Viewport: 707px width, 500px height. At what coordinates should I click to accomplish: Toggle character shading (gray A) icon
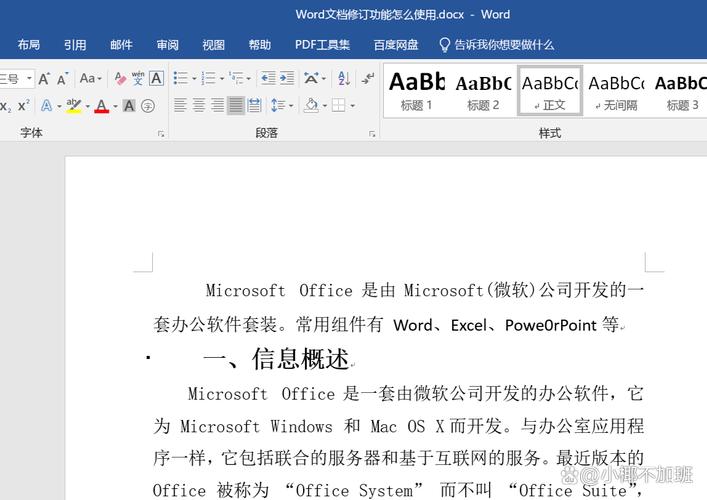pos(129,106)
